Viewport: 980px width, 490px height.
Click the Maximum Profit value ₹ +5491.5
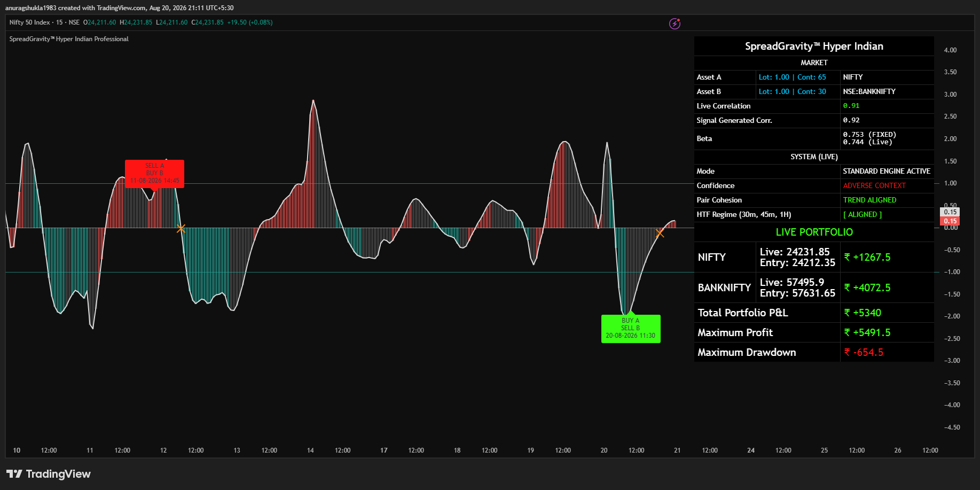pos(867,333)
